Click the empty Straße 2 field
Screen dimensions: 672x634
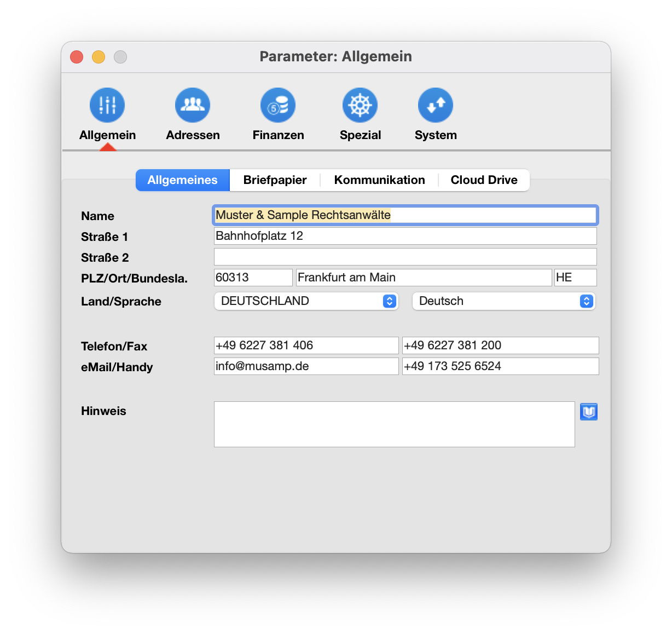tap(405, 257)
